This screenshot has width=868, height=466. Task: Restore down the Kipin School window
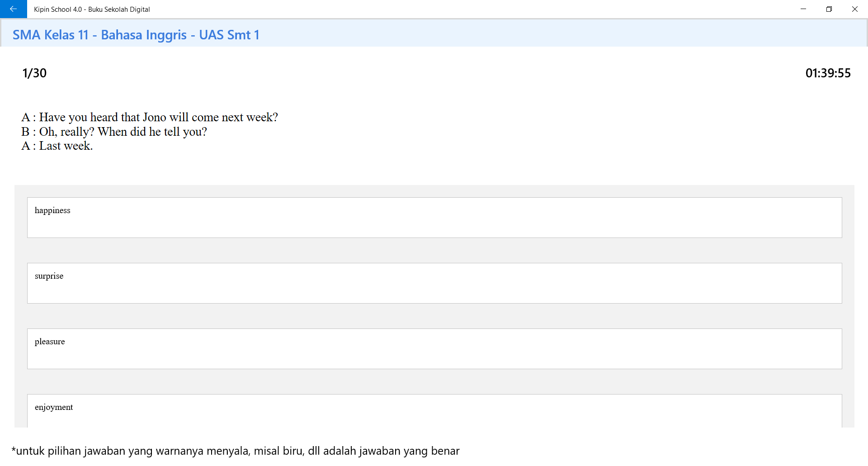click(x=829, y=9)
